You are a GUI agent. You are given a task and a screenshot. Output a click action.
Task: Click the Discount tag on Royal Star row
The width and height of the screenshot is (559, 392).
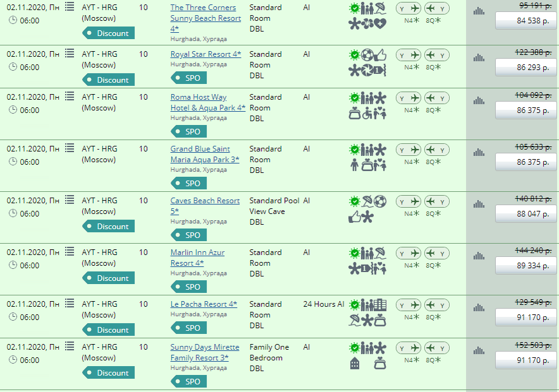(109, 80)
